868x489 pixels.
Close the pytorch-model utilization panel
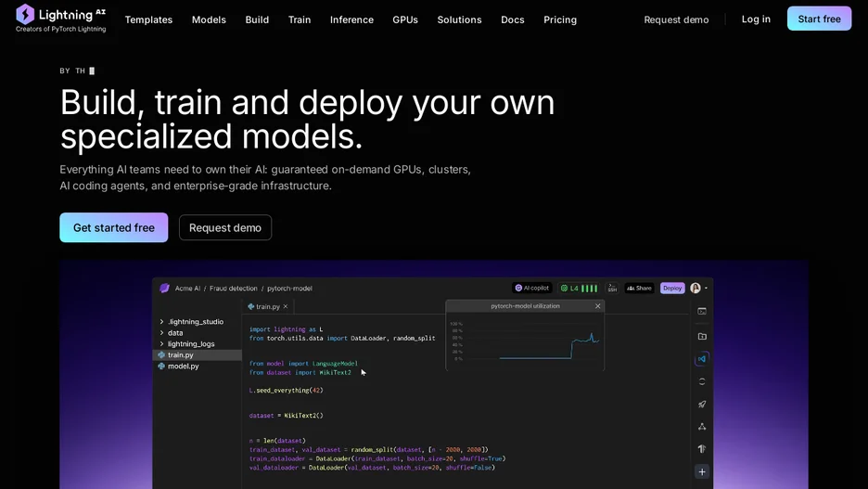pos(598,305)
